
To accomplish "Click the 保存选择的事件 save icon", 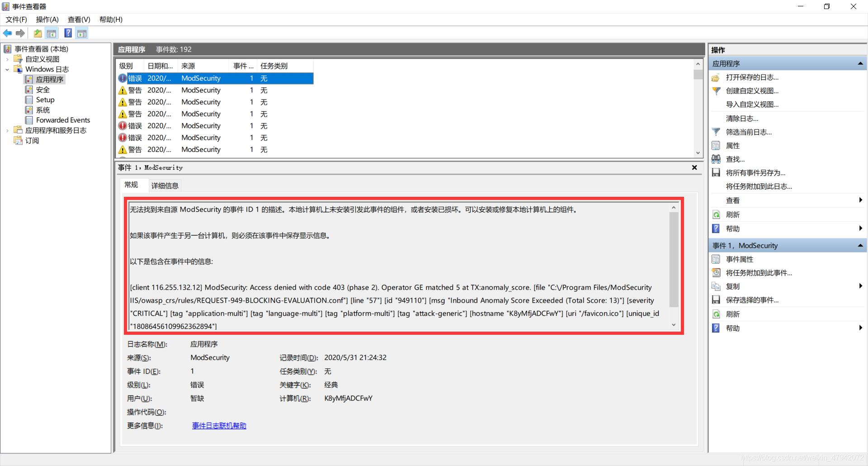I will pyautogui.click(x=716, y=300).
